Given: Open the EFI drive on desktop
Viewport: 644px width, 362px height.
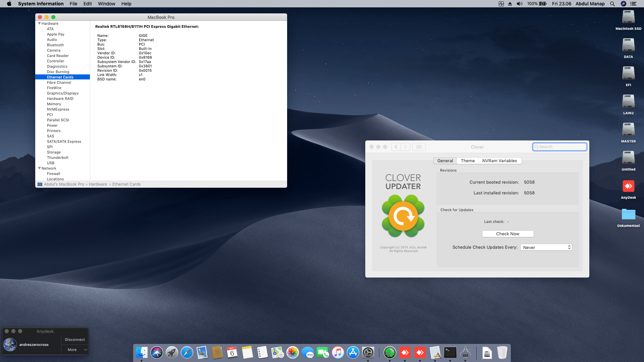Looking at the screenshot, I should click(x=628, y=73).
